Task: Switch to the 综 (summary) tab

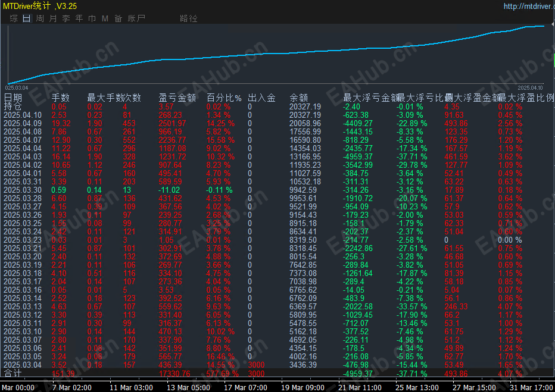Action: 14,18
